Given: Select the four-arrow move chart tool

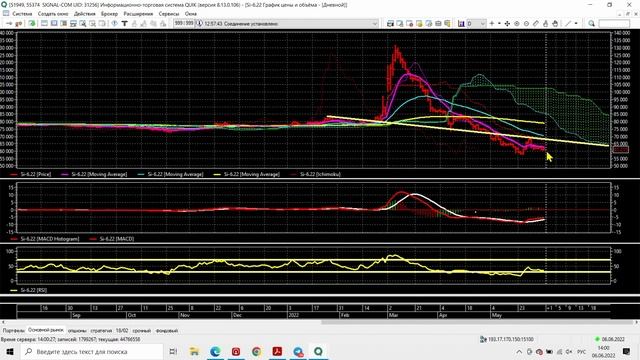Looking at the screenshot, I should [507, 23].
